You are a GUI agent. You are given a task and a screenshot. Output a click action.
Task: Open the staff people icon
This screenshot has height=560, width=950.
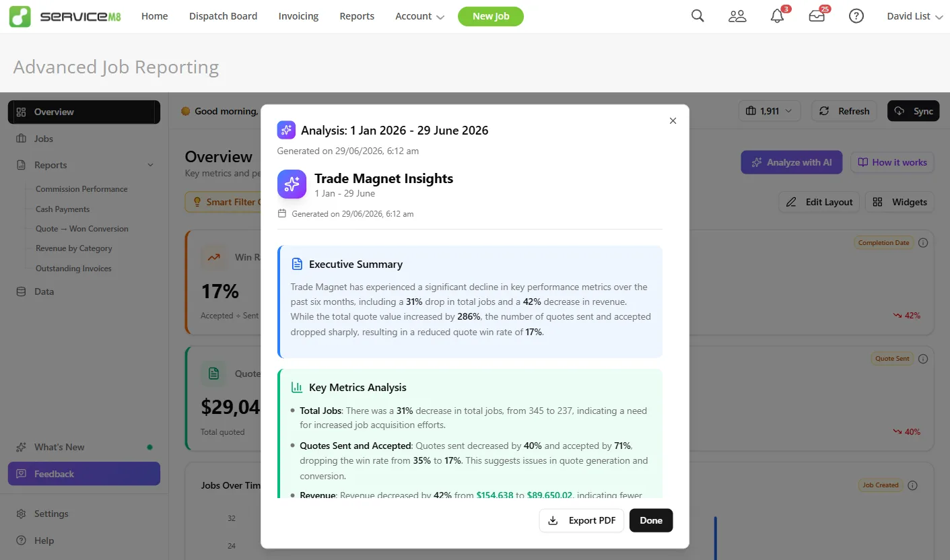[737, 16]
